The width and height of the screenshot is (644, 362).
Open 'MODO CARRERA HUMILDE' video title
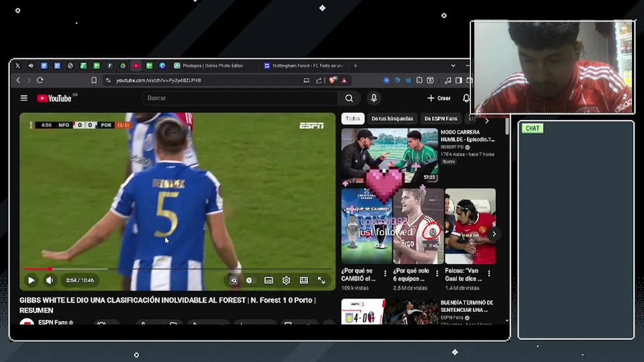coord(467,136)
